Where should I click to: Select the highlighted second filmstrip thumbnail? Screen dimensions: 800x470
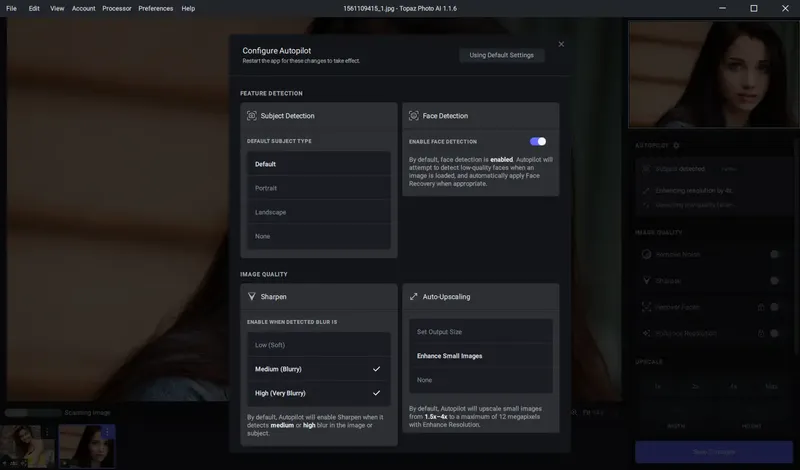click(87, 446)
